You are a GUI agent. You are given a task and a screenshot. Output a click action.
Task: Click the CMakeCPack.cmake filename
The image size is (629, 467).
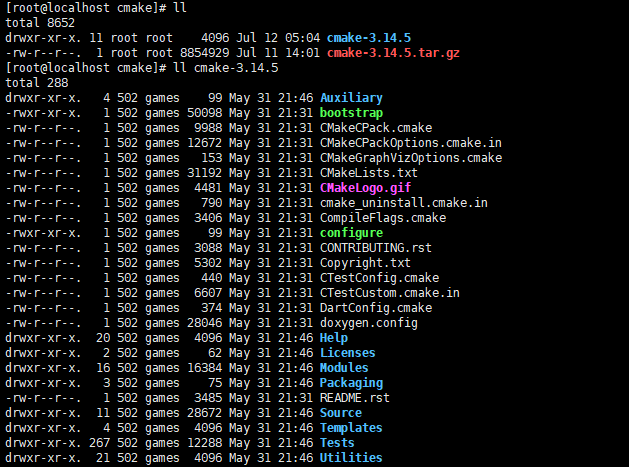point(376,128)
